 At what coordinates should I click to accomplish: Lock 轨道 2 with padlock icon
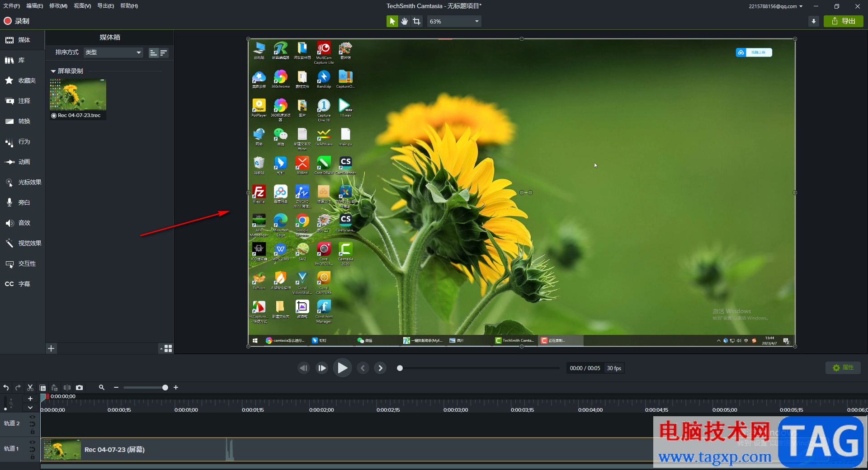32,432
